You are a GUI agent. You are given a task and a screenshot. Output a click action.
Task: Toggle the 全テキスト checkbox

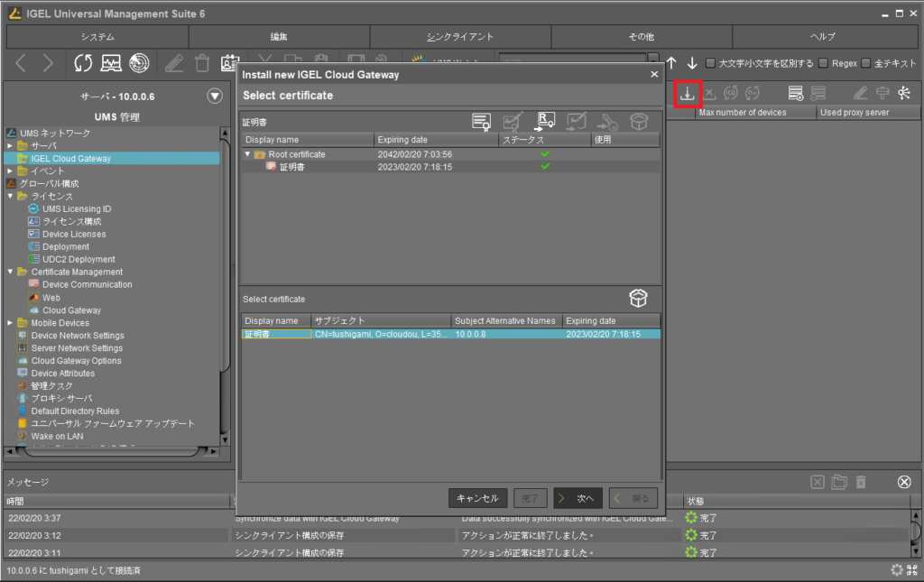[865, 63]
